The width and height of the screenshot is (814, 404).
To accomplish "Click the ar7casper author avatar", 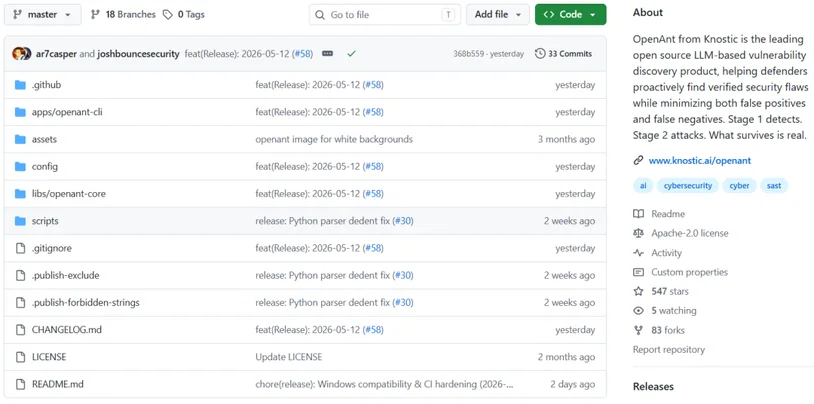I will 19,53.
